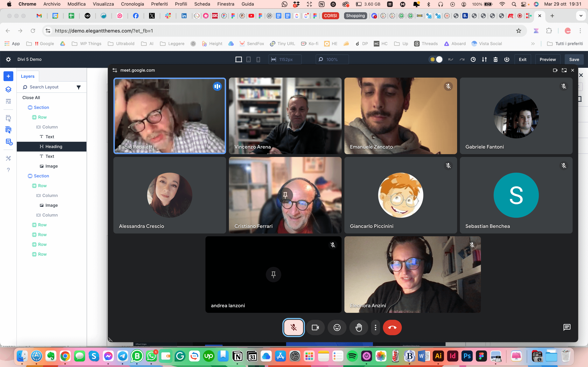Unmute the microphone in Google Meet
The height and width of the screenshot is (367, 588).
pyautogui.click(x=293, y=328)
